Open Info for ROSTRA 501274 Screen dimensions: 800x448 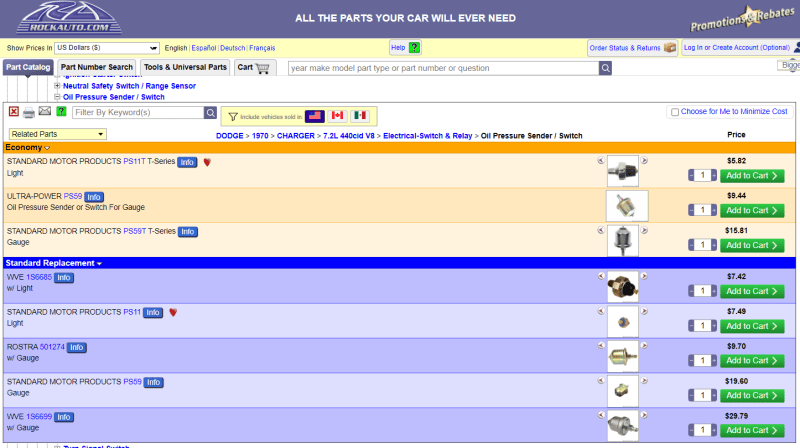coord(77,347)
